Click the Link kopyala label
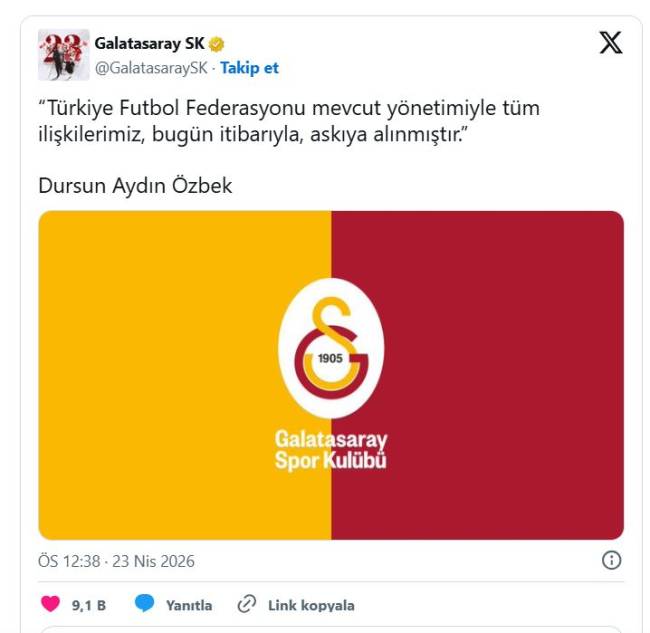The height and width of the screenshot is (633, 650). click(x=311, y=606)
